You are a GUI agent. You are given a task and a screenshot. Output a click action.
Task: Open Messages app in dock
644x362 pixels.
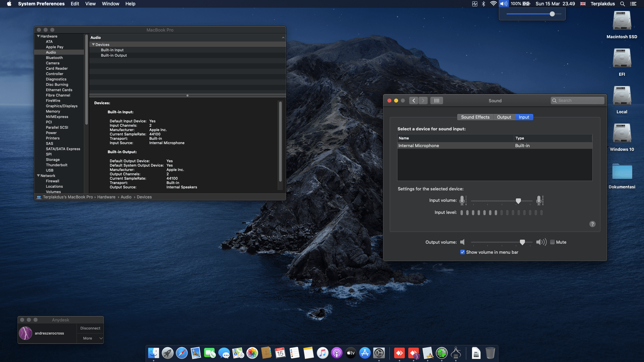click(224, 353)
